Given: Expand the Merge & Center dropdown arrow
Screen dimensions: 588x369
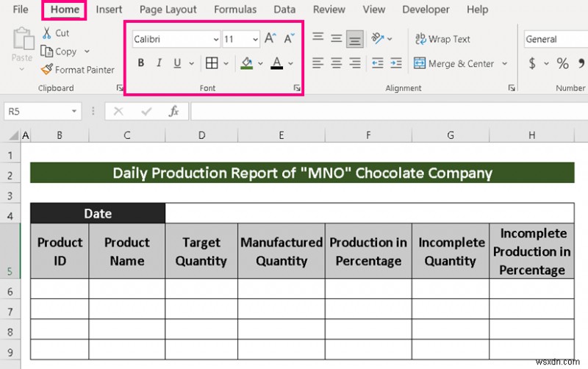Looking at the screenshot, I should (505, 63).
